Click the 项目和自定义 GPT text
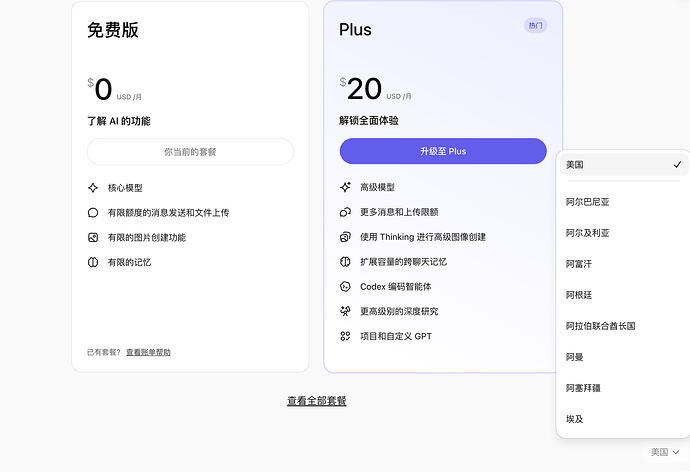The width and height of the screenshot is (690, 472). pyautogui.click(x=396, y=337)
